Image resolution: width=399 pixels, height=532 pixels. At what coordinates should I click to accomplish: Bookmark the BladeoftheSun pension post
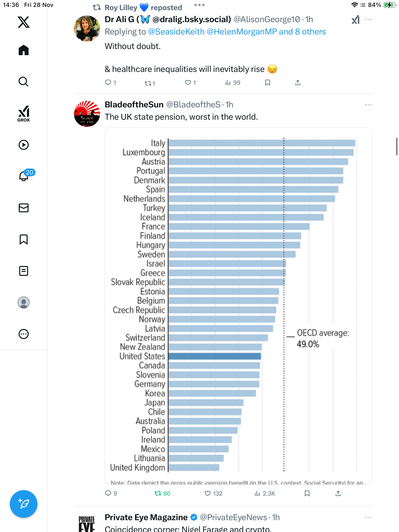[x=307, y=493]
